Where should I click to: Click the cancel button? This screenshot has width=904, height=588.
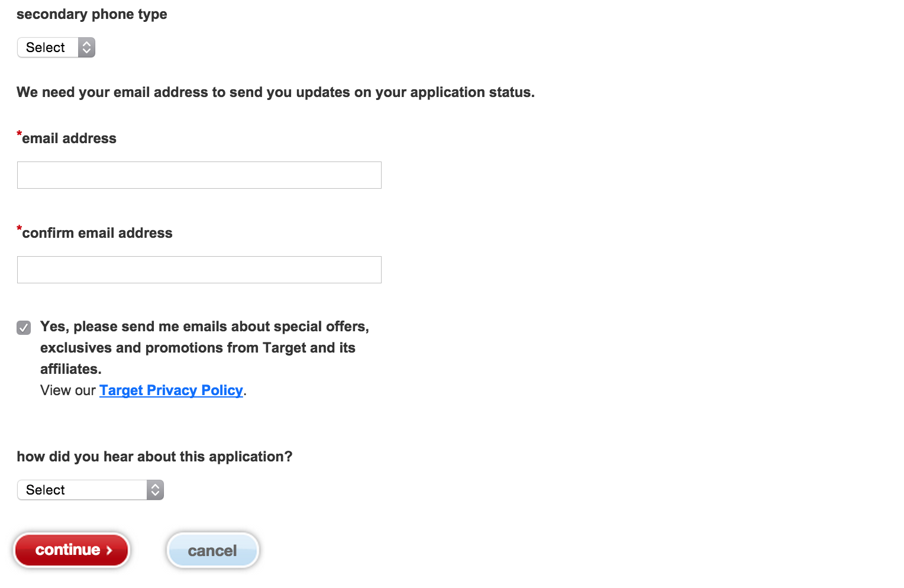(212, 550)
